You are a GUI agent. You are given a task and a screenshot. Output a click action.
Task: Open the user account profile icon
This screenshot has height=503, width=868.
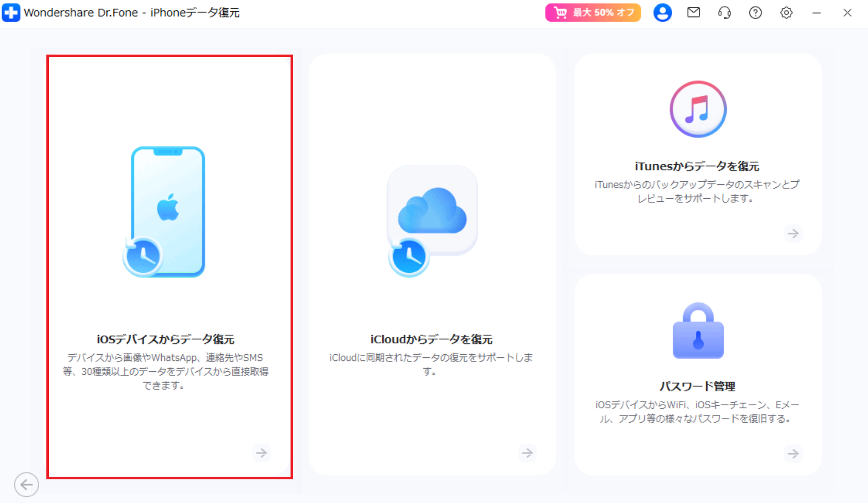(662, 12)
